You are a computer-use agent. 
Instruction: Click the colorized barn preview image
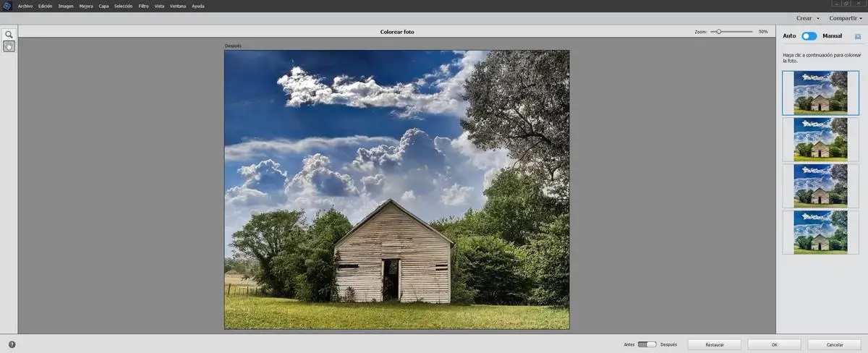click(396, 190)
